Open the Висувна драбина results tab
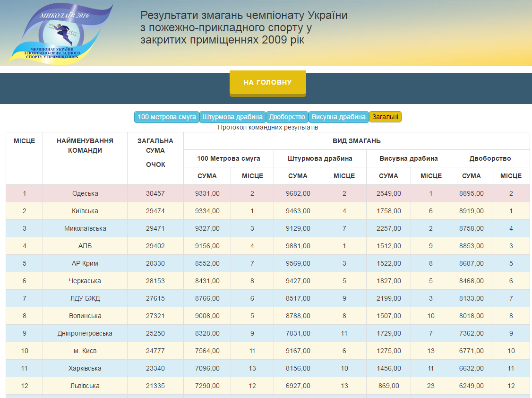This screenshot has width=532, height=398. point(339,117)
